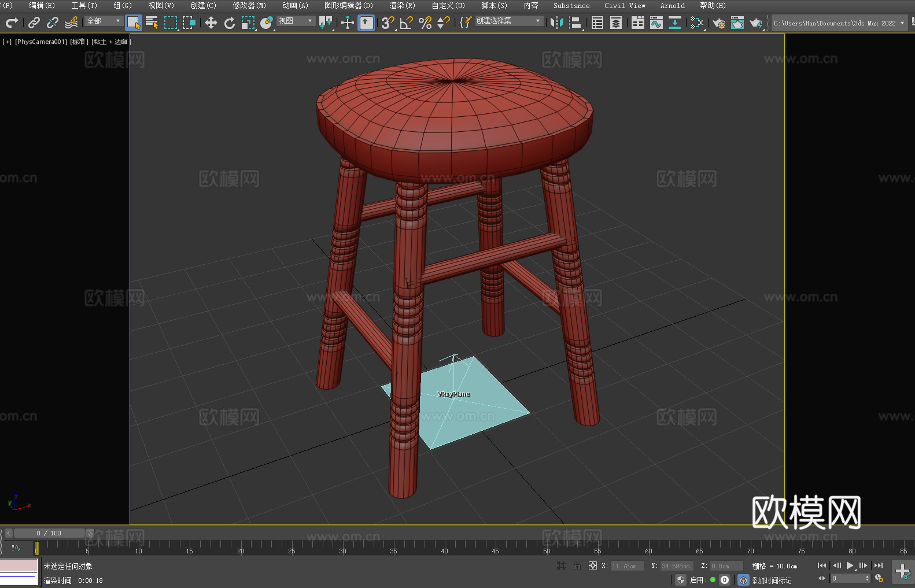Click the 添加时间标记 time tag label
This screenshot has height=588, width=915.
point(771,580)
